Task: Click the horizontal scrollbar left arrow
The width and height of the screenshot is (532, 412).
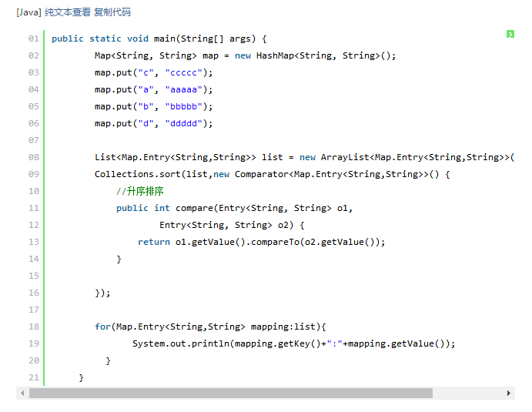Action: (x=22, y=393)
